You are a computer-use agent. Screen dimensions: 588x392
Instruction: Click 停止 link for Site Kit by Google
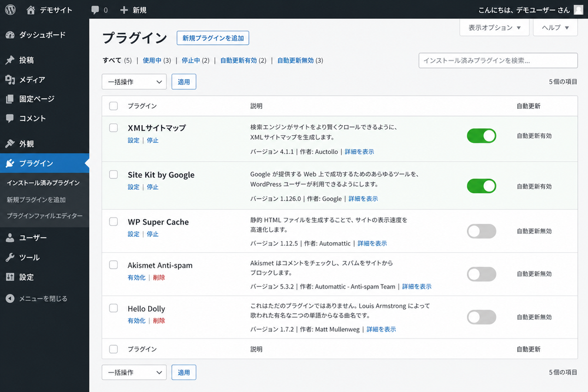tap(153, 187)
